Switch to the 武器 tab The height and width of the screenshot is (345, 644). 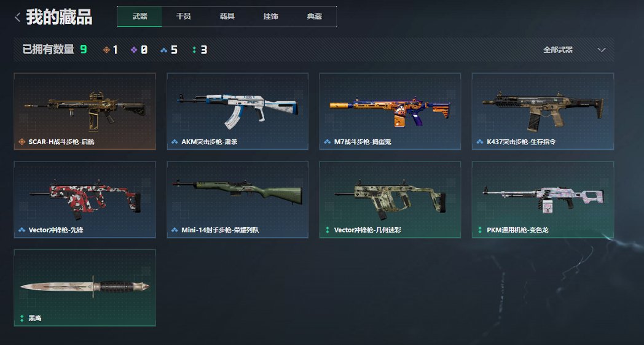point(139,17)
